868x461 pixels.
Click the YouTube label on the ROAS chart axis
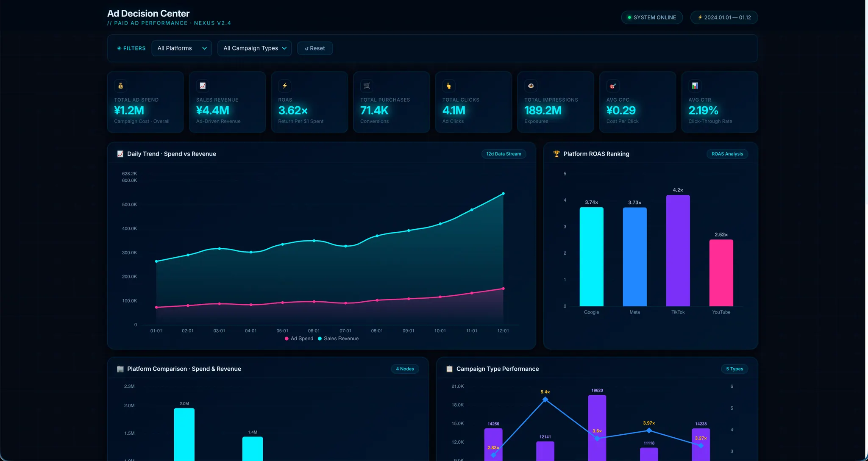[x=721, y=312]
